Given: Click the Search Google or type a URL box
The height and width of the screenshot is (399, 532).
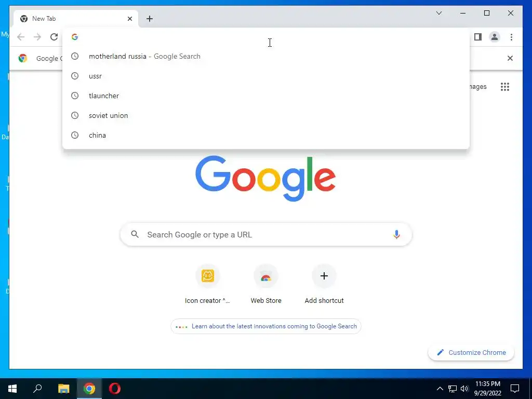Looking at the screenshot, I should pos(266,234).
